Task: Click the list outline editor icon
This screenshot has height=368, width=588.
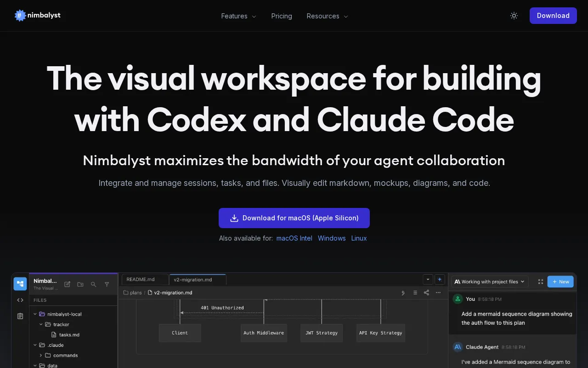Action: (415, 293)
